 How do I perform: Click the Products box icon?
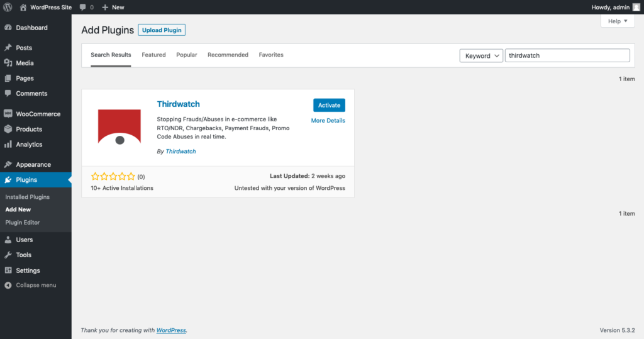[x=8, y=129]
